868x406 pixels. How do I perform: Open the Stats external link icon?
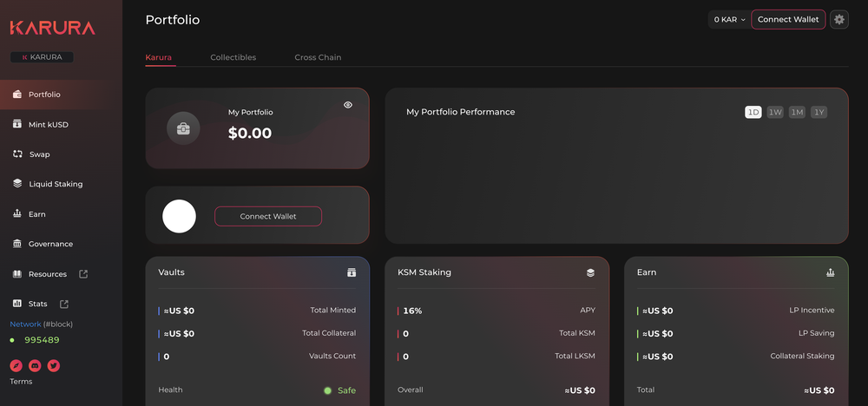64,304
